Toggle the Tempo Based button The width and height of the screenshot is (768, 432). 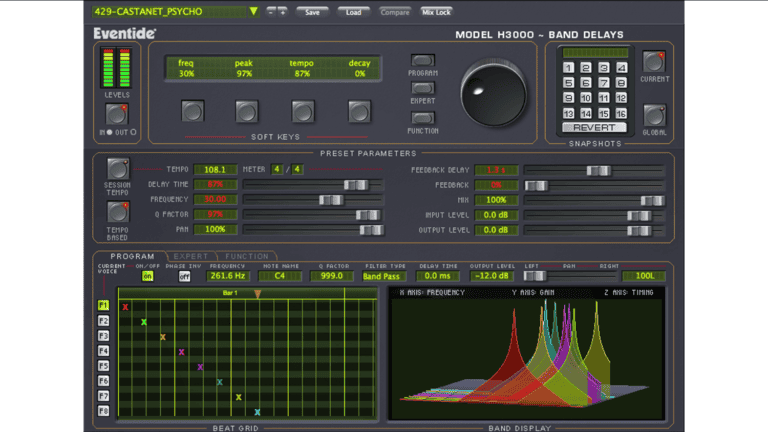118,212
